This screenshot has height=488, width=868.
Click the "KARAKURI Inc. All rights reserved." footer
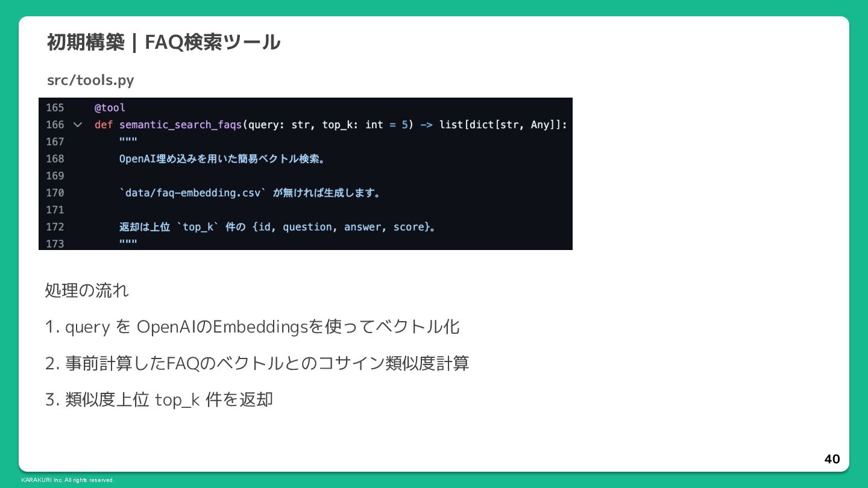click(68, 480)
